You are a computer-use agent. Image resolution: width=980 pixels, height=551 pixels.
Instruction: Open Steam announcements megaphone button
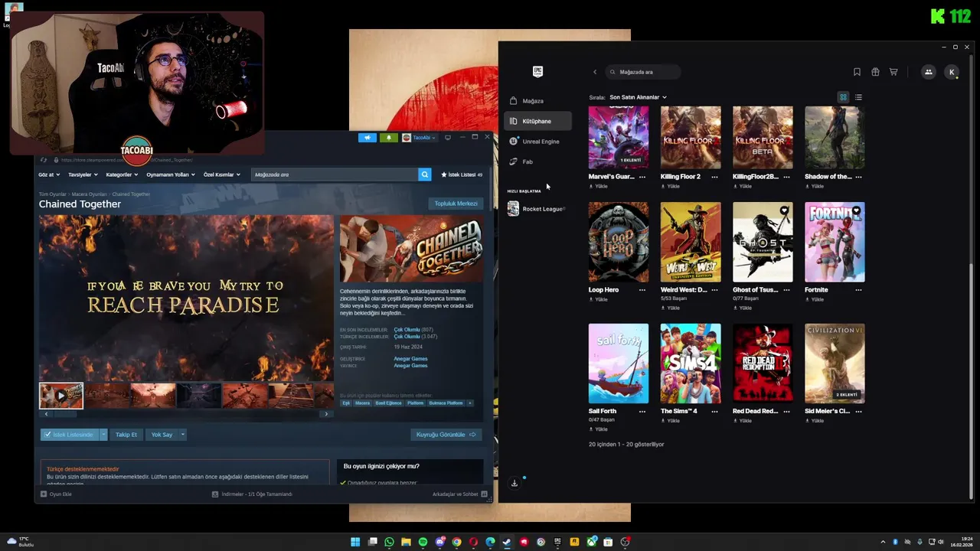(x=367, y=138)
